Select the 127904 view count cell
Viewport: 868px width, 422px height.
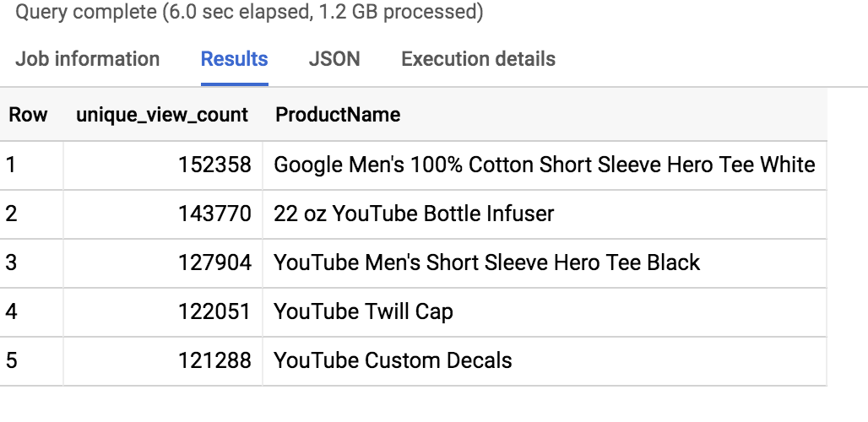coord(214,262)
